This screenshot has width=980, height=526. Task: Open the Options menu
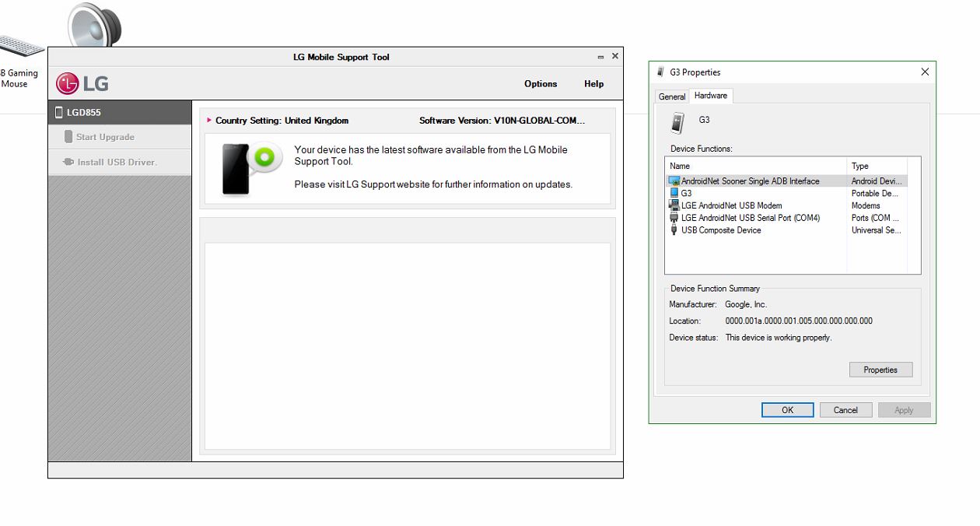(x=541, y=84)
